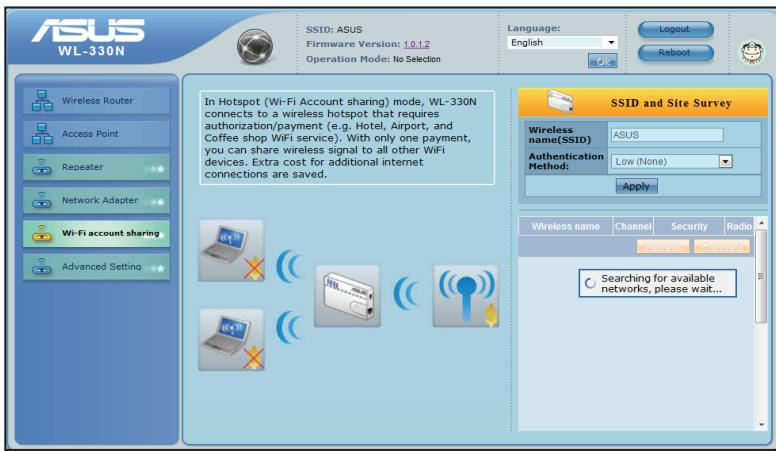Image resolution: width=776 pixels, height=451 pixels.
Task: Click Apply in SSID settings
Action: click(636, 187)
